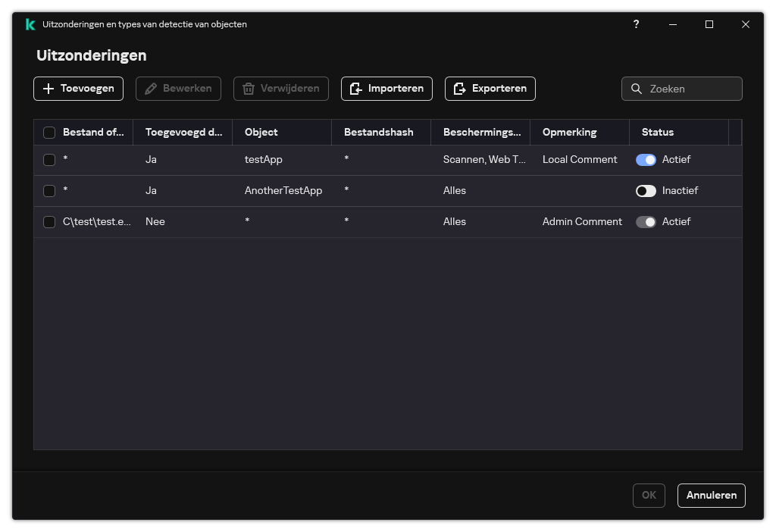Click the Kaspersky logo icon in title bar
Screen dimensions: 776x532
(30, 24)
